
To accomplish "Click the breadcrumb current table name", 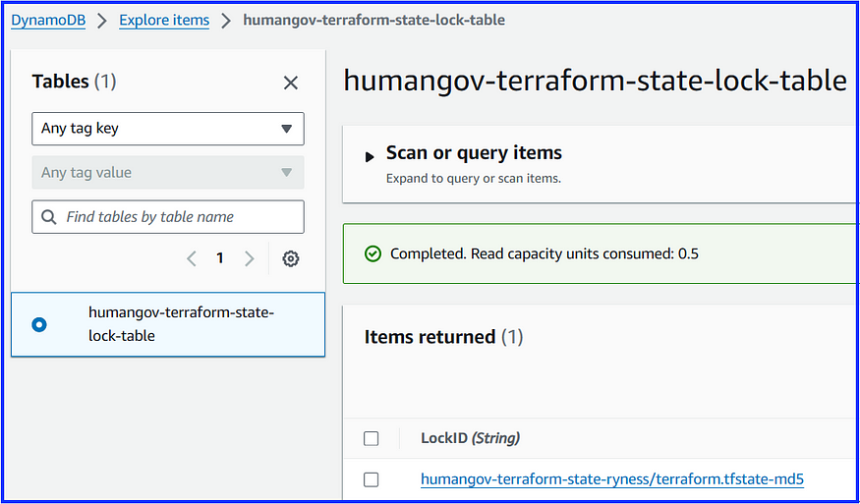I will (374, 21).
